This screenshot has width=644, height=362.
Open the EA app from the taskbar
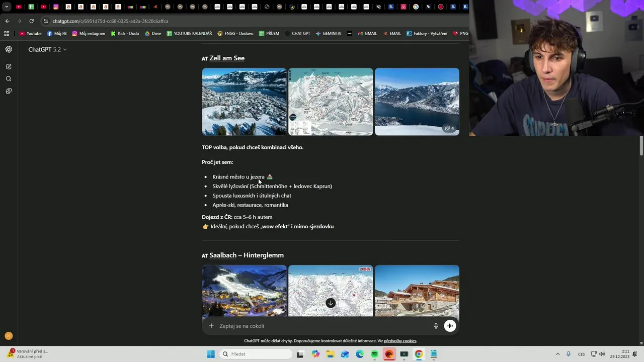pos(389,354)
